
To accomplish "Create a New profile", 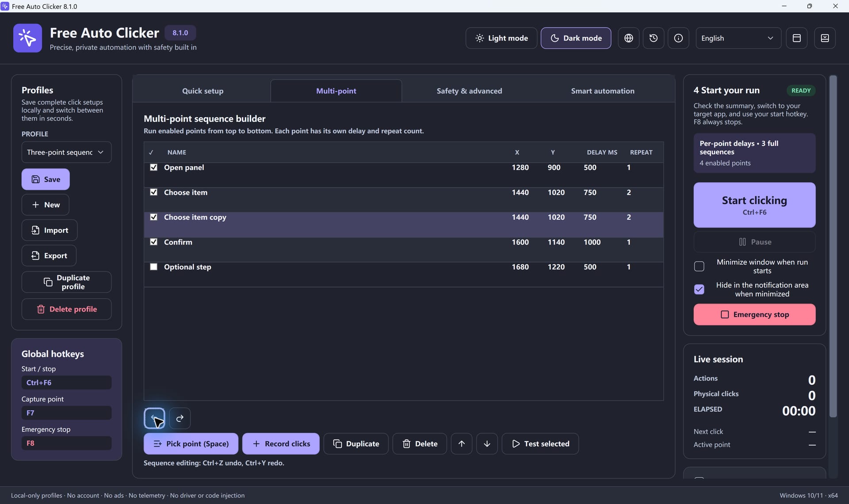I will (x=46, y=205).
